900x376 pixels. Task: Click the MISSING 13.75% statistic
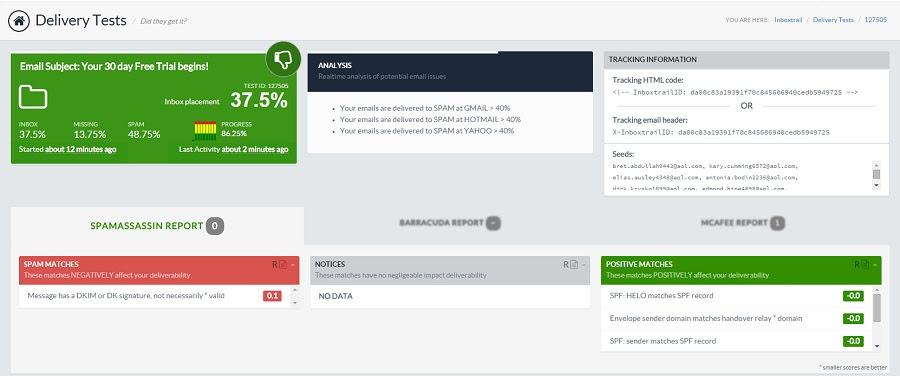pos(90,130)
